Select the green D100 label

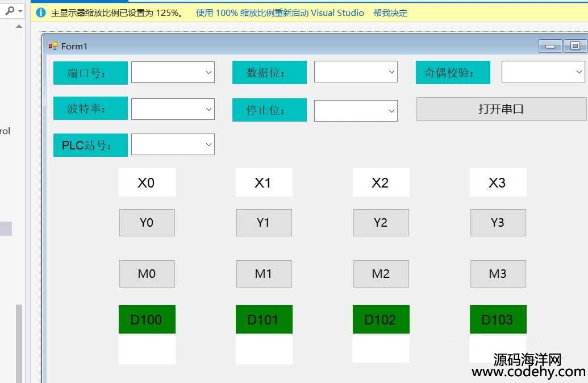tap(147, 319)
